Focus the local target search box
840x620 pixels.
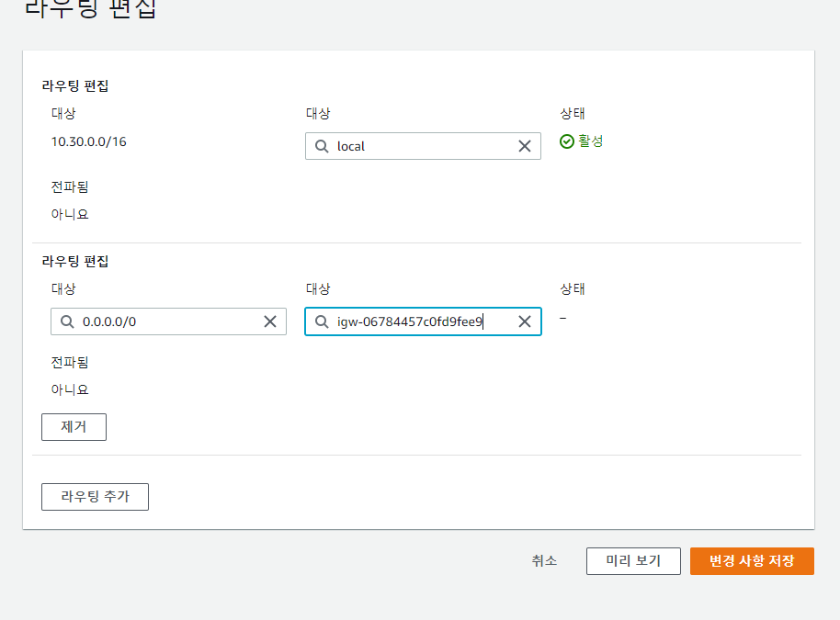tap(423, 146)
